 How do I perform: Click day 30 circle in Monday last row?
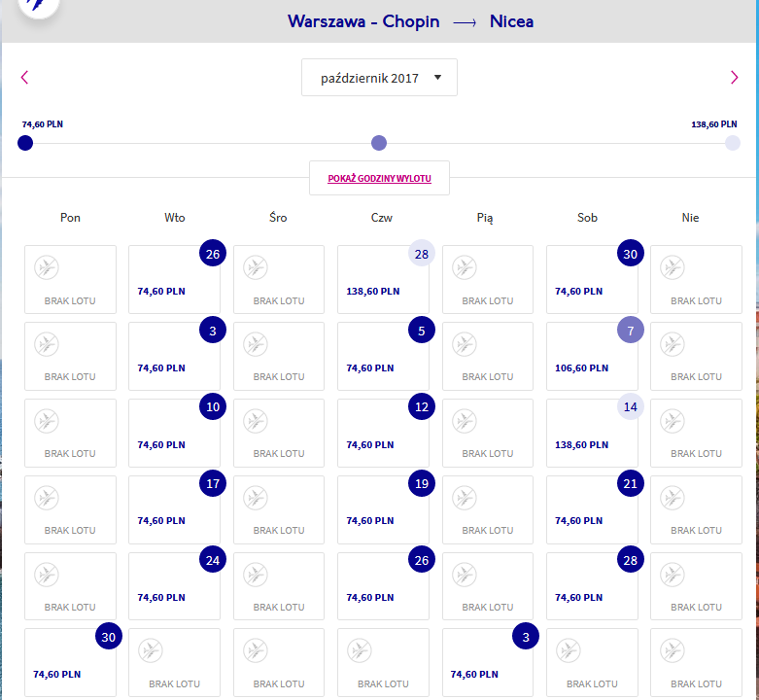[109, 637]
